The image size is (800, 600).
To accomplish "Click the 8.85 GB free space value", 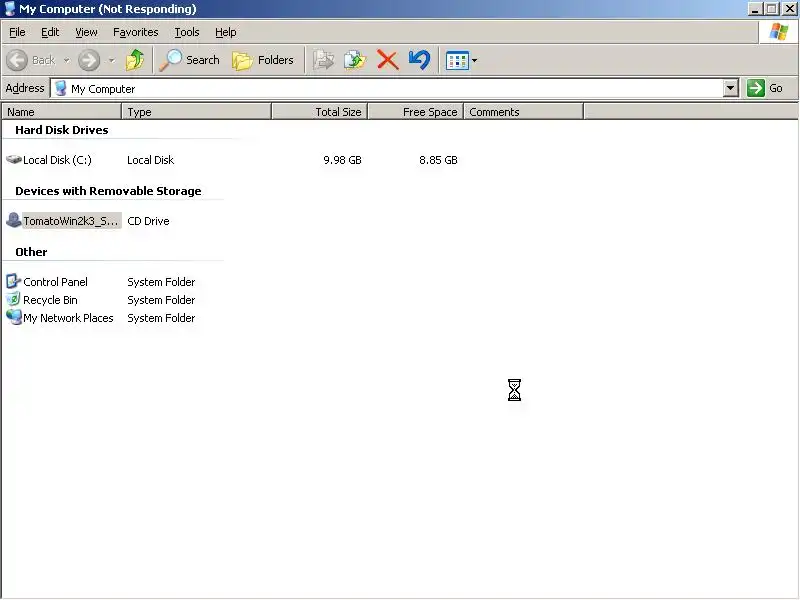I will pyautogui.click(x=438, y=160).
